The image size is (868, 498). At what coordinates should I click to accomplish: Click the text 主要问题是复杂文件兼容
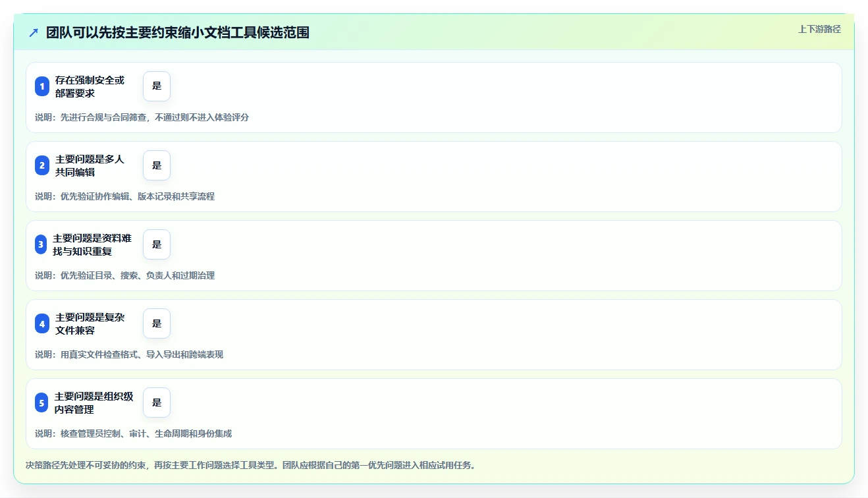click(90, 323)
